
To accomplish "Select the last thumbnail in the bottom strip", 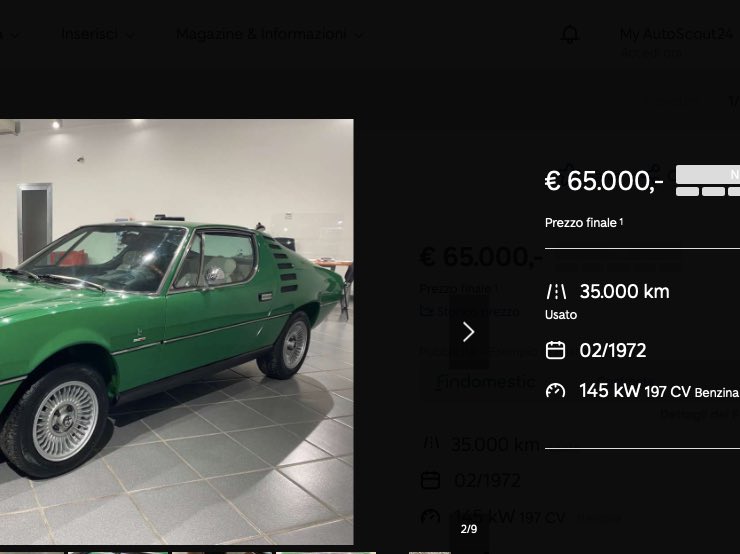I will coord(429,553).
